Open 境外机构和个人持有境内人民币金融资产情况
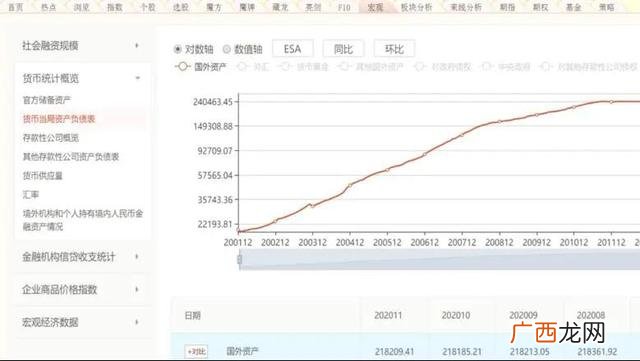The width and height of the screenshot is (640, 361). pyautogui.click(x=83, y=220)
